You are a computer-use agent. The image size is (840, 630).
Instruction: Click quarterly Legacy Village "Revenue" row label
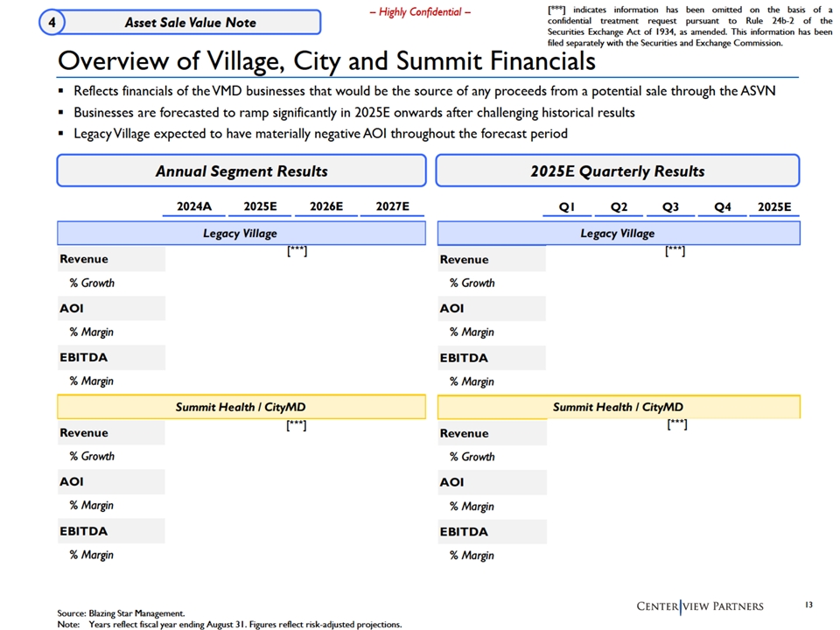(x=464, y=260)
